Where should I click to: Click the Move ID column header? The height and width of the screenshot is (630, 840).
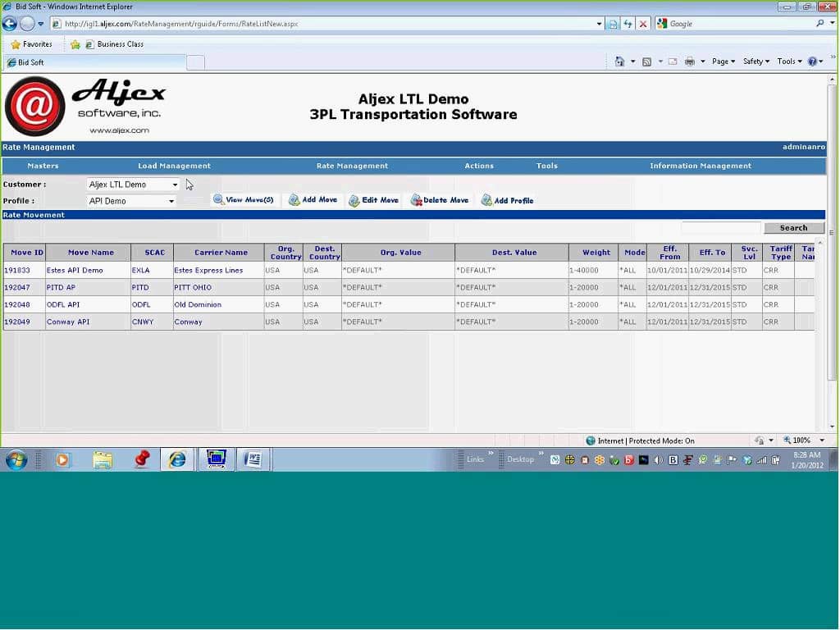coord(24,253)
